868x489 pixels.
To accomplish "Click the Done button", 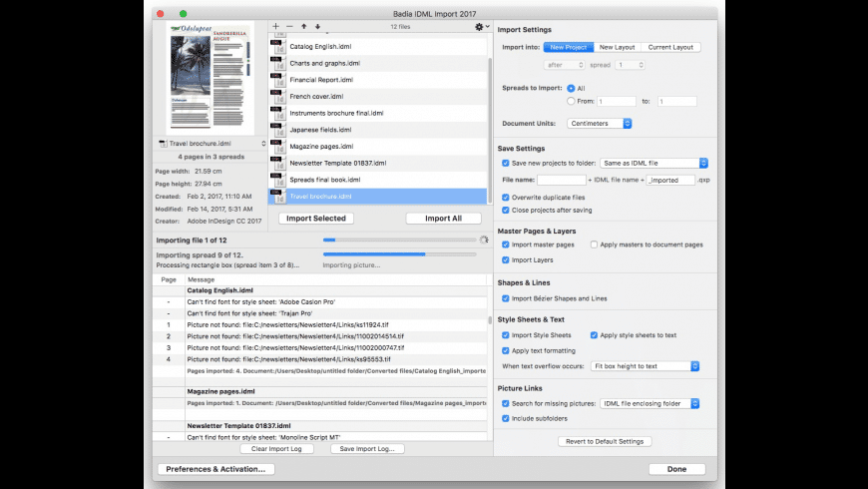I will (x=677, y=469).
